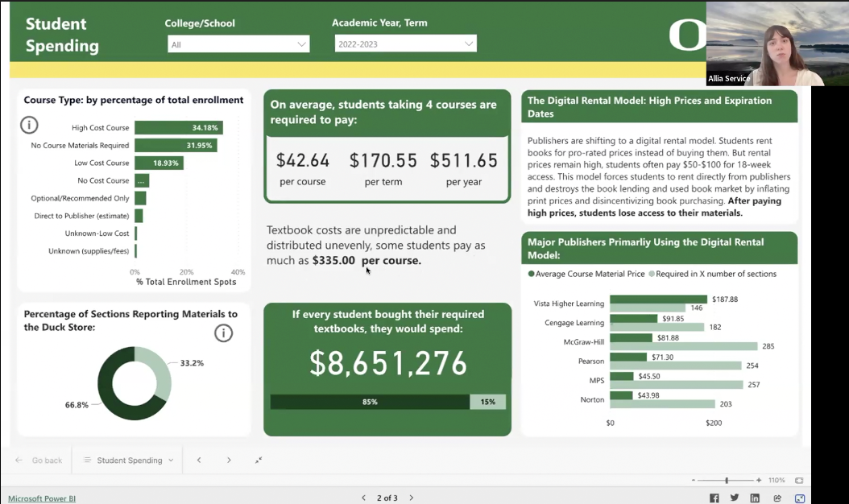
Task: Click previous page arrow beside '2 of 3'
Action: [x=364, y=498]
